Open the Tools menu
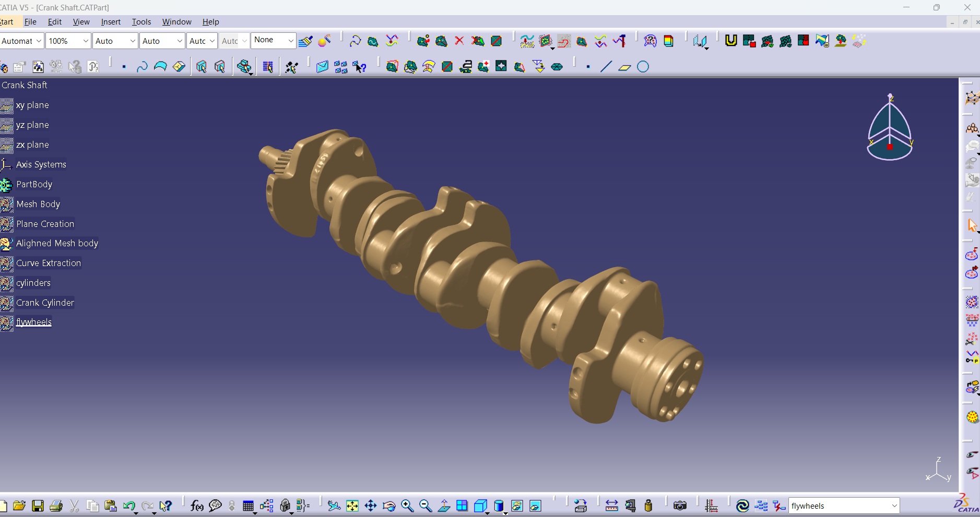This screenshot has width=980, height=517. 141,22
